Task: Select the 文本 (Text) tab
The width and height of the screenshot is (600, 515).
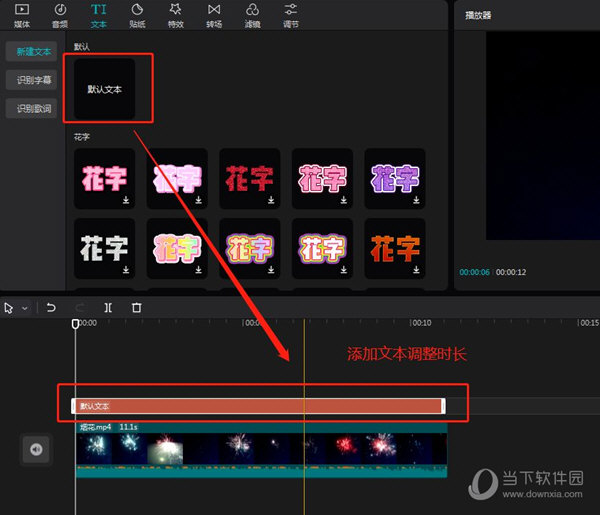Action: (99, 15)
